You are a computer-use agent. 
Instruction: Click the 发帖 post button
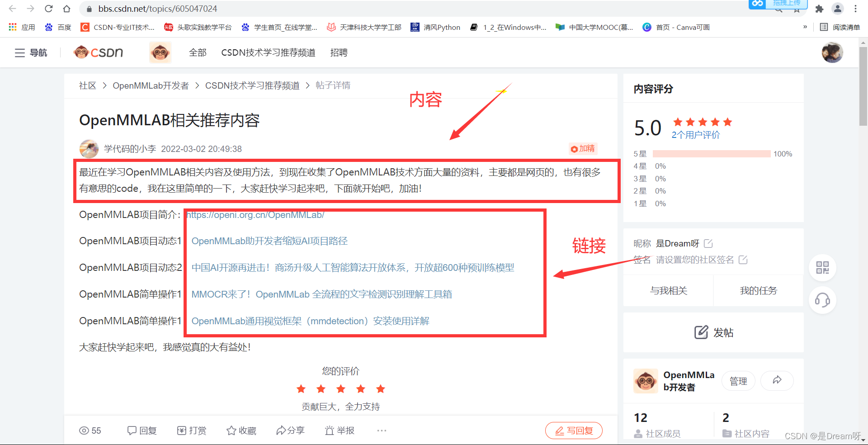pos(713,332)
